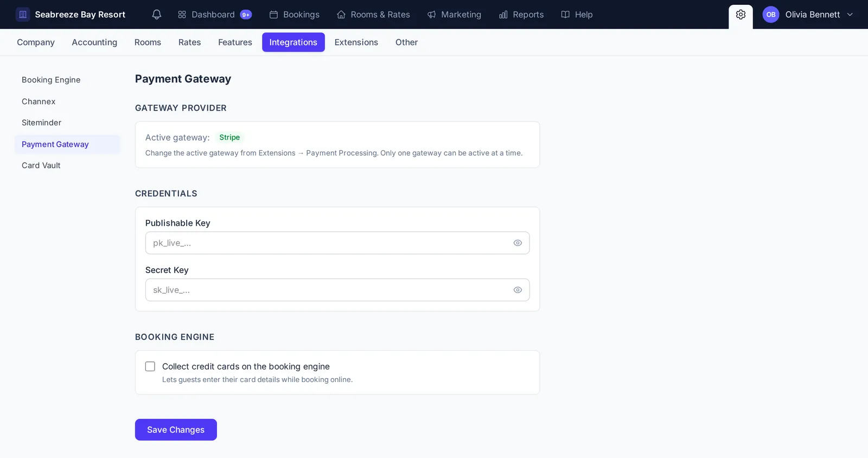Click the Seabreeze Bay Resort name
Viewport: 868px width, 458px height.
80,15
